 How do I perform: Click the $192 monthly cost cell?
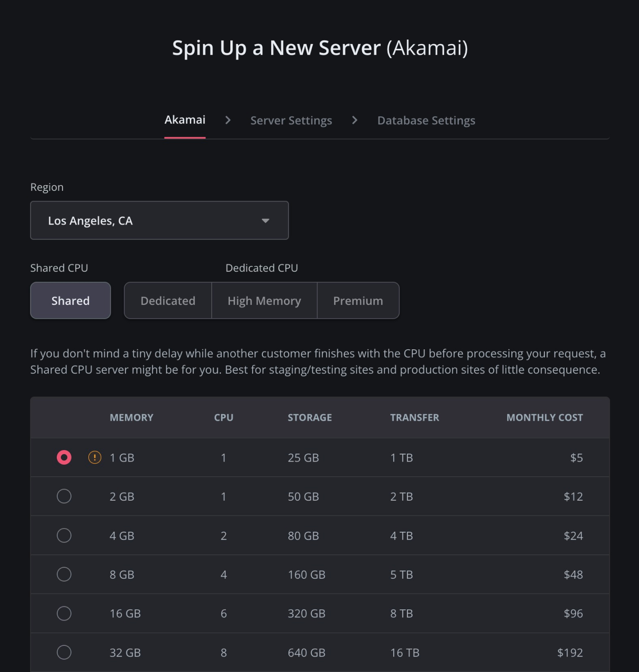coord(570,653)
